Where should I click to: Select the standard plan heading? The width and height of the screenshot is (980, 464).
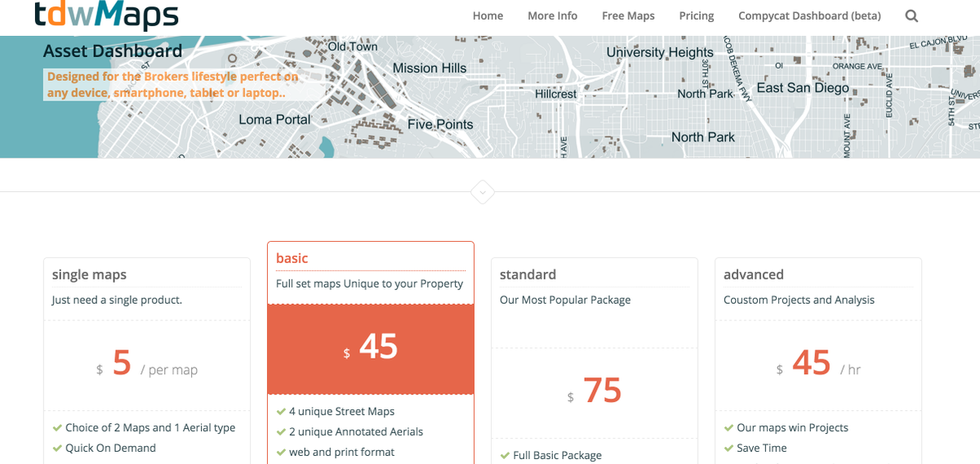[x=528, y=274]
